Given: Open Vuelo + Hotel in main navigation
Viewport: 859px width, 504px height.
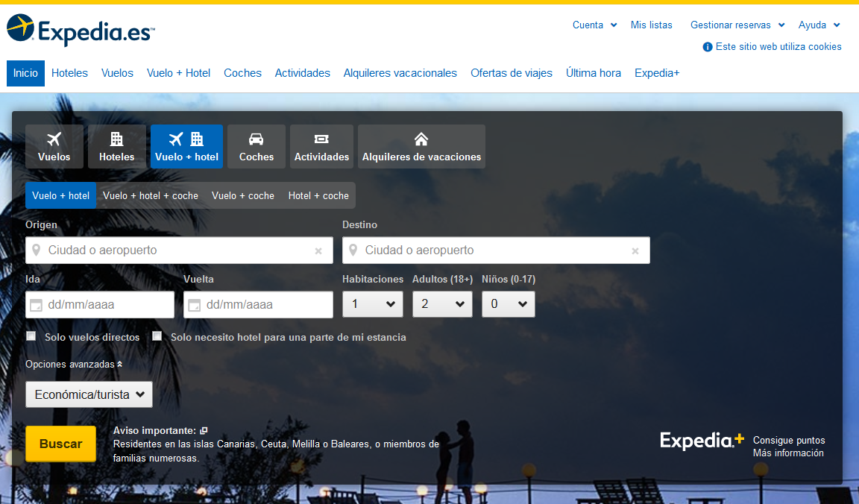Looking at the screenshot, I should click(x=179, y=73).
